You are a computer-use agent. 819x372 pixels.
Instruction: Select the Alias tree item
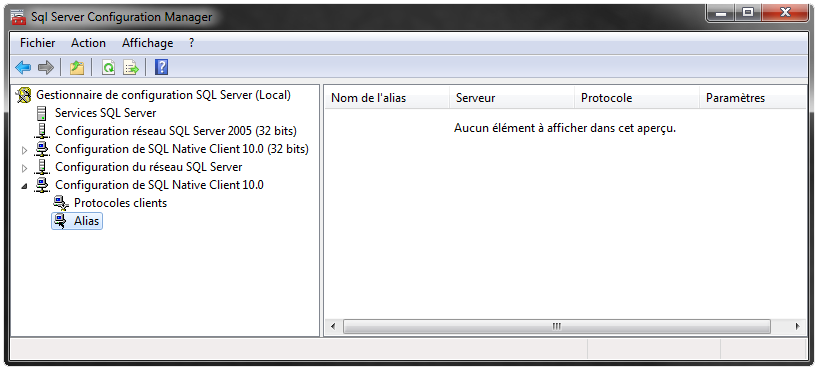pos(86,221)
